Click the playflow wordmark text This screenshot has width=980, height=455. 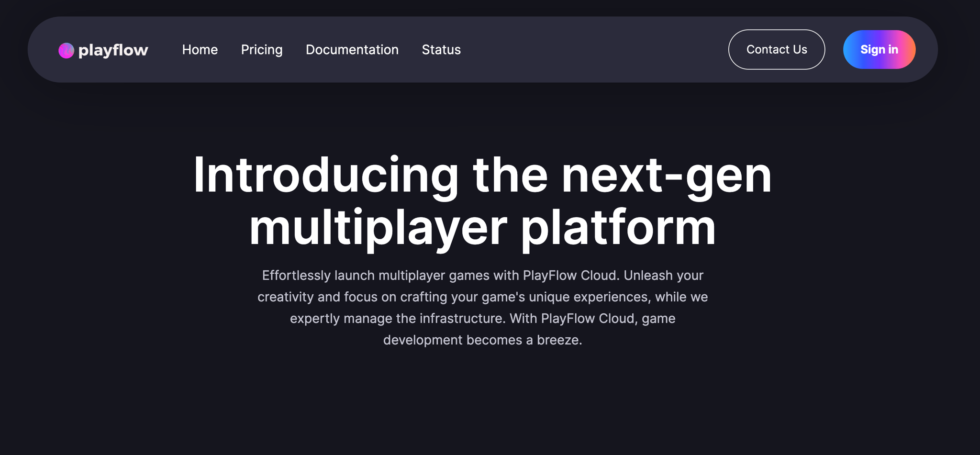(113, 50)
